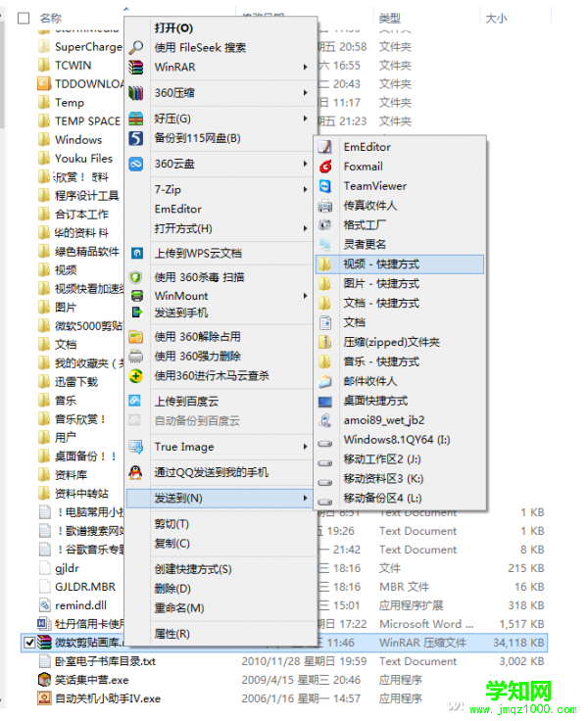588x721 pixels.
Task: Click the 360压缩 icon
Action: [136, 93]
